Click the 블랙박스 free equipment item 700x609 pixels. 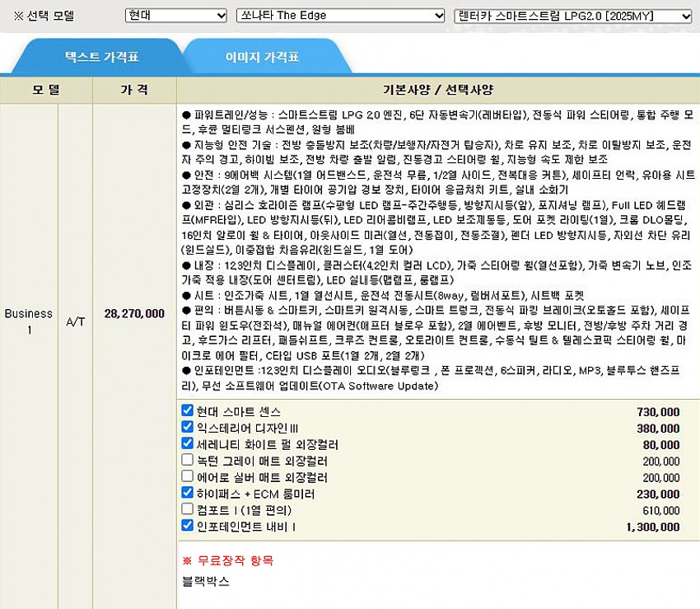pyautogui.click(x=206, y=580)
